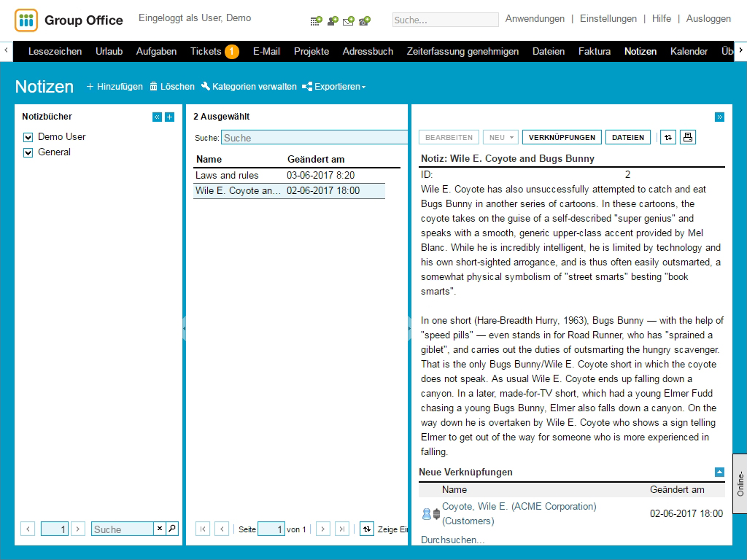Toggle the General notebook checkbox
This screenshot has width=747, height=560.
point(28,152)
